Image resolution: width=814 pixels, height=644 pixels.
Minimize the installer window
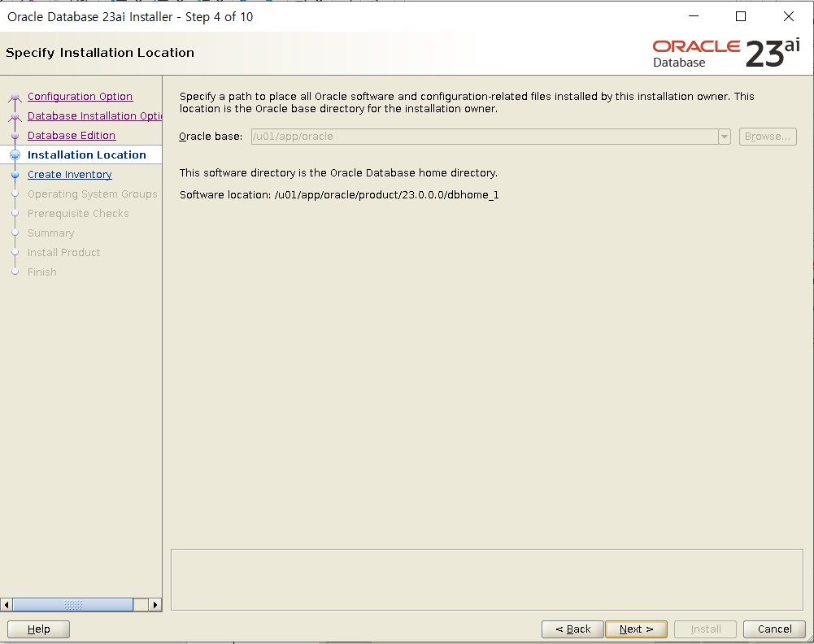[x=694, y=16]
